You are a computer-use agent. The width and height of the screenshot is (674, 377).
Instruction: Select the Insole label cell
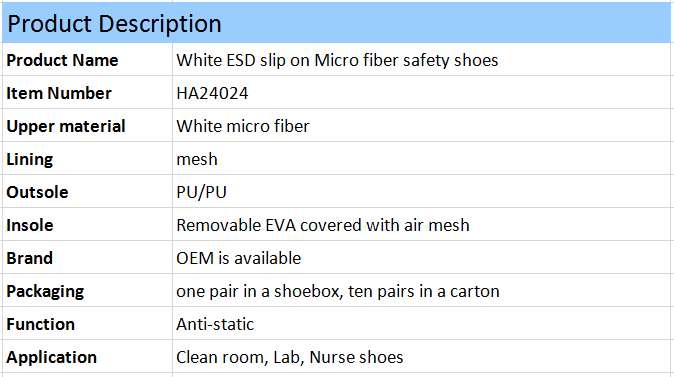(x=87, y=225)
